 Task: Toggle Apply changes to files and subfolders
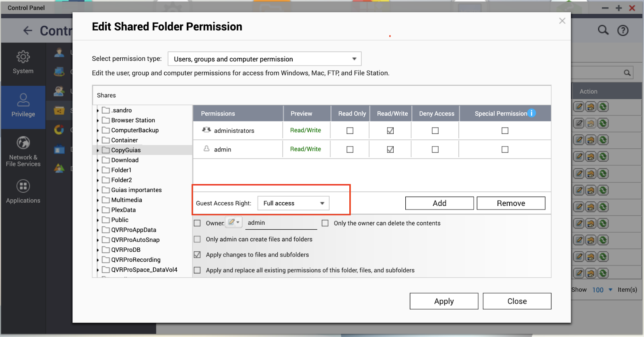(x=197, y=255)
